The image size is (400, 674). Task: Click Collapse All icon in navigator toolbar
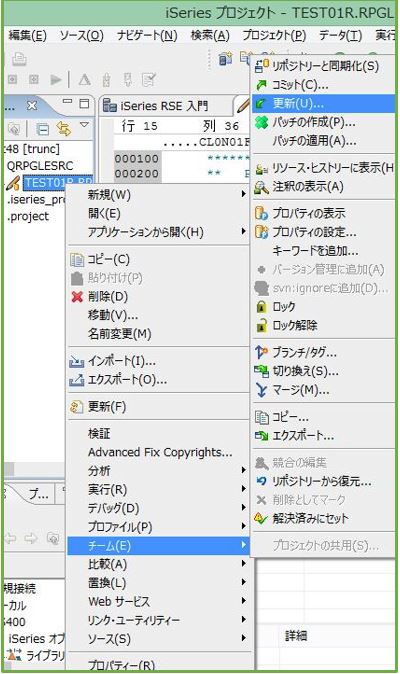tap(43, 129)
